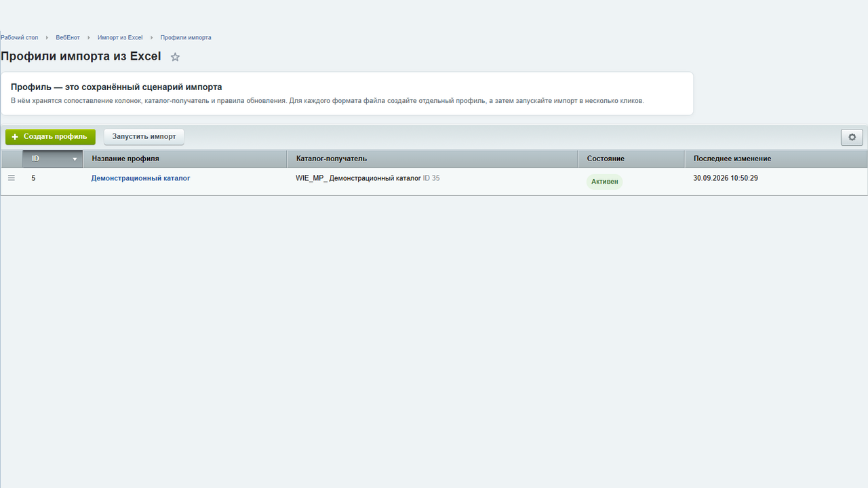
Task: Navigate to "ВебЕнот" breadcrumb
Action: point(68,38)
